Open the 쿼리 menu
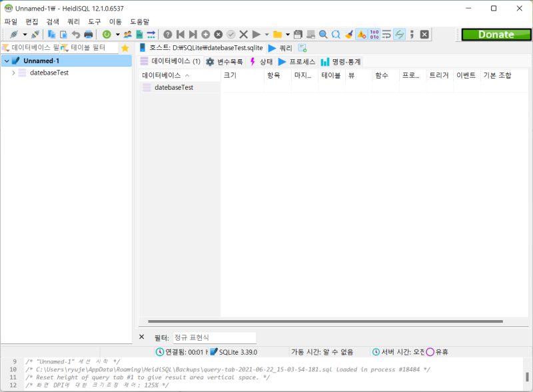This screenshot has height=392, width=533. (73, 21)
